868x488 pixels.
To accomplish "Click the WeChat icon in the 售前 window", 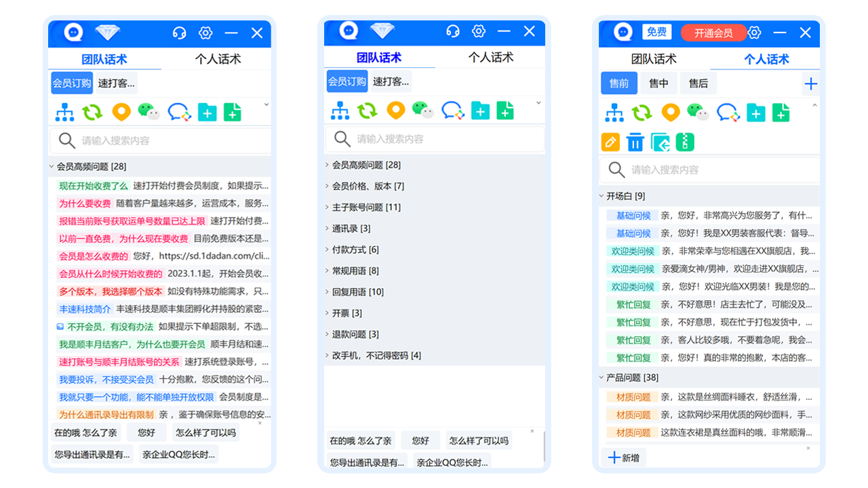I will (x=698, y=113).
